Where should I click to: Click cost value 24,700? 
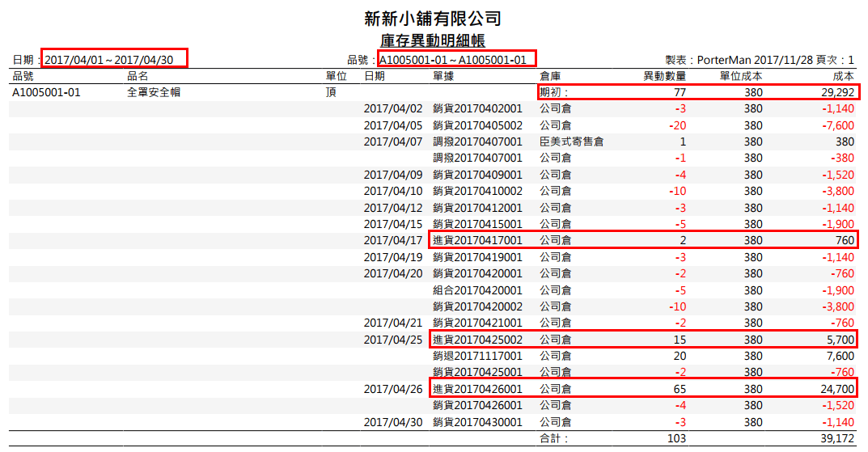click(837, 389)
